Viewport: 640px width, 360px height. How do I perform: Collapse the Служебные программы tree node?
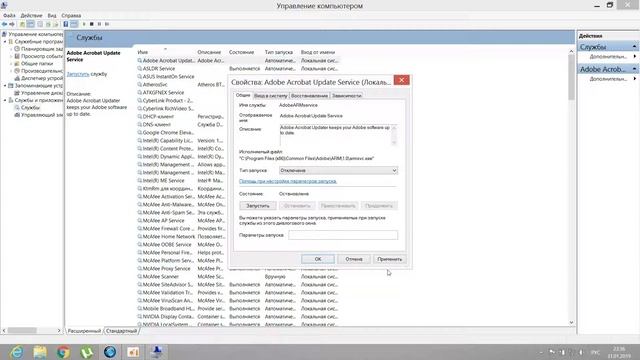coord(5,42)
